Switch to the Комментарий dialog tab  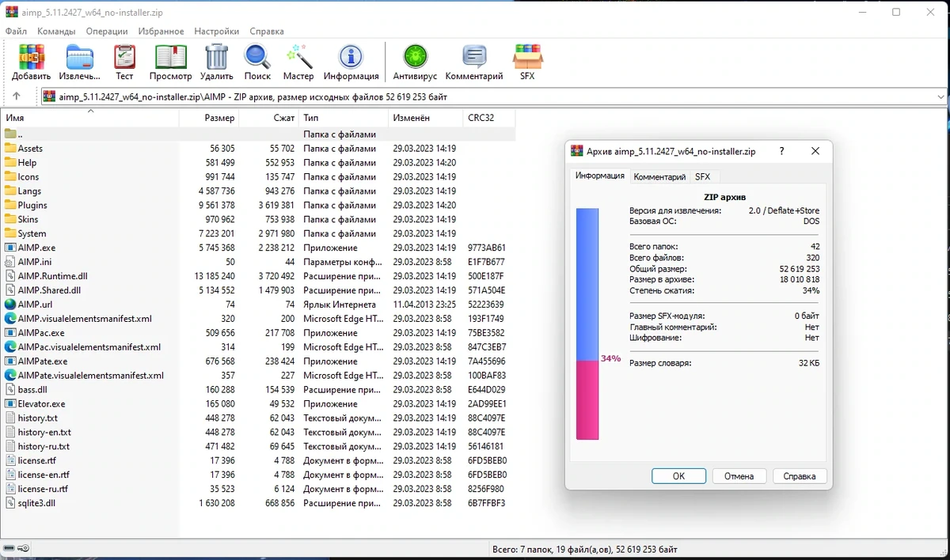[x=659, y=176]
